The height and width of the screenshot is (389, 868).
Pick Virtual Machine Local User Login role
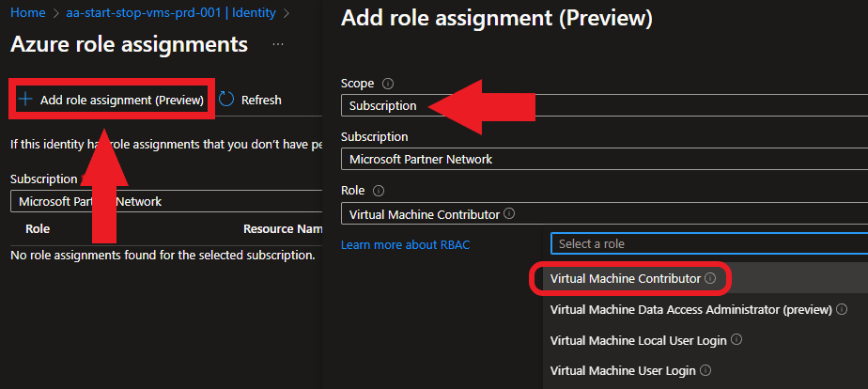click(639, 340)
